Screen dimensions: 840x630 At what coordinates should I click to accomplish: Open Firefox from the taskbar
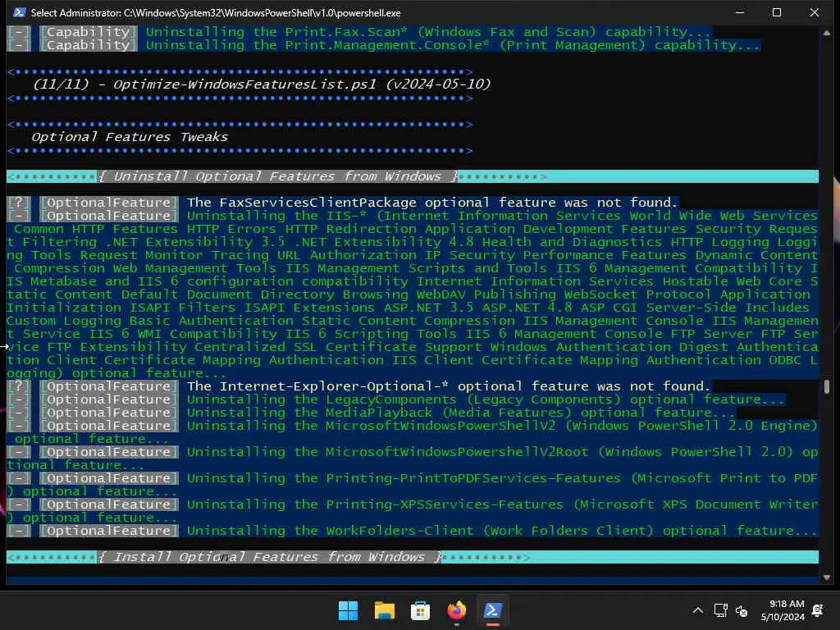click(x=456, y=610)
